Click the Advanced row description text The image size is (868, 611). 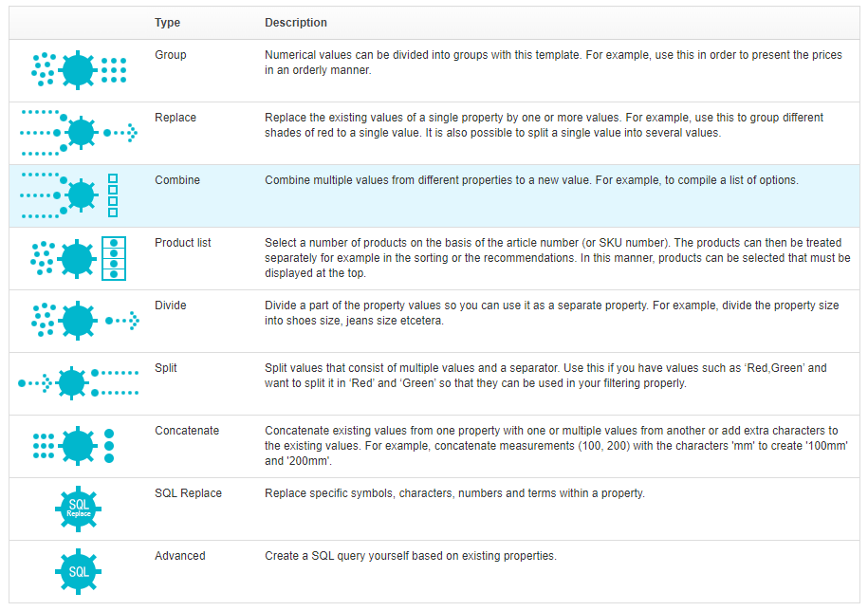pyautogui.click(x=410, y=556)
